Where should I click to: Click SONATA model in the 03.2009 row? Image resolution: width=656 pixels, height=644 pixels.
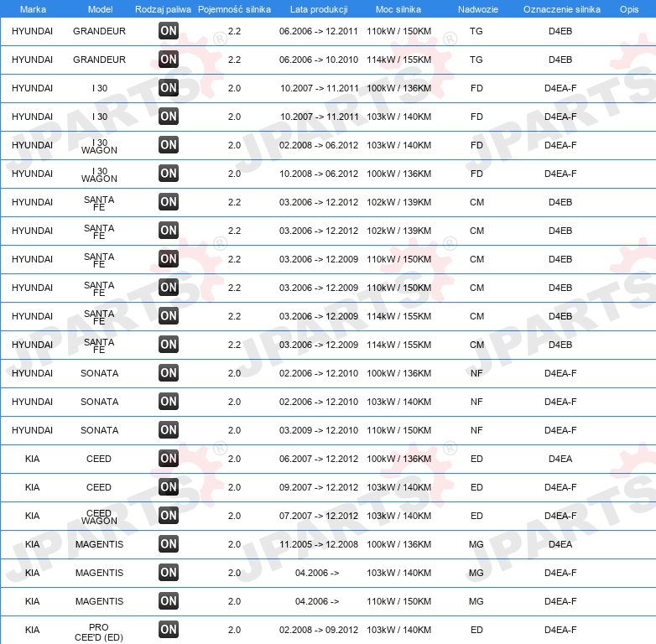tap(99, 430)
